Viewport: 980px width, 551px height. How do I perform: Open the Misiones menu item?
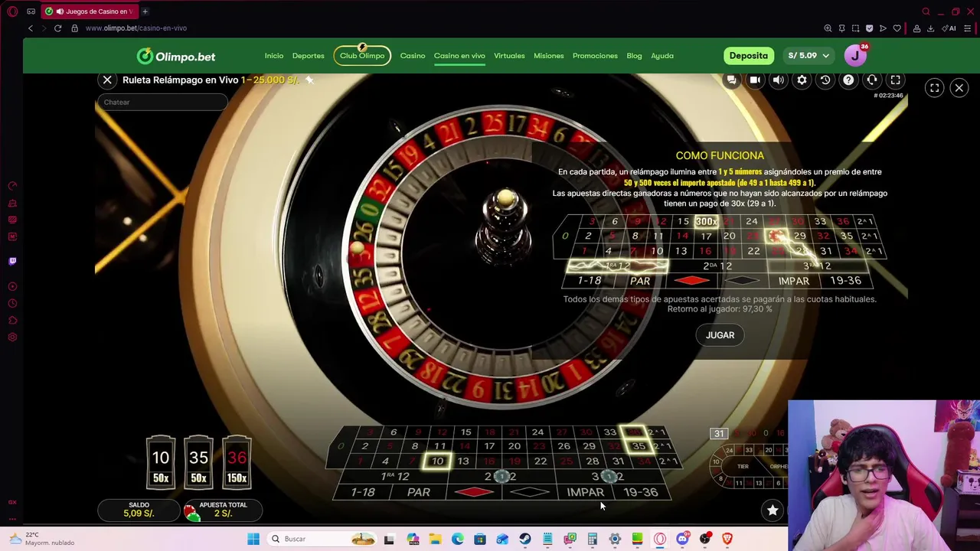tap(548, 56)
